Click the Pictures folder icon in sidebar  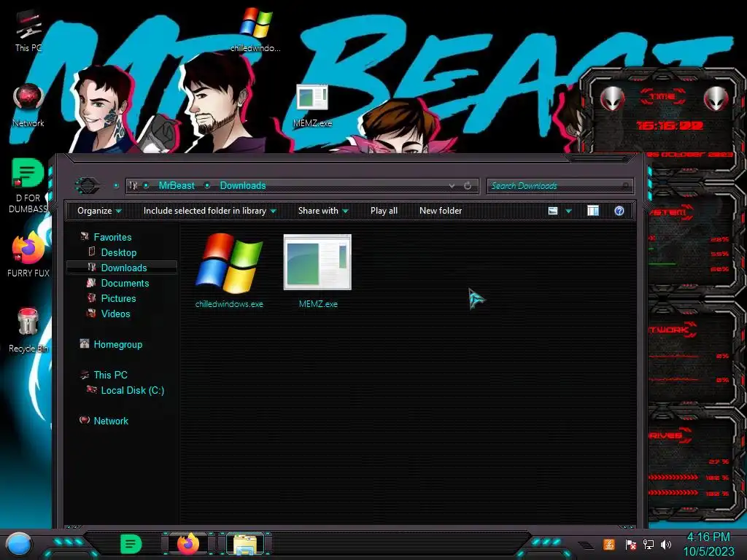(x=91, y=298)
